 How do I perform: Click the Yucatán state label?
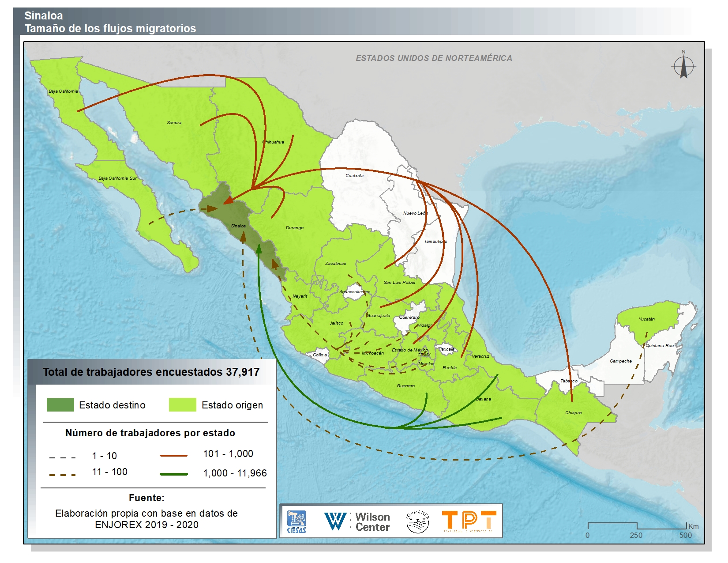click(646, 319)
